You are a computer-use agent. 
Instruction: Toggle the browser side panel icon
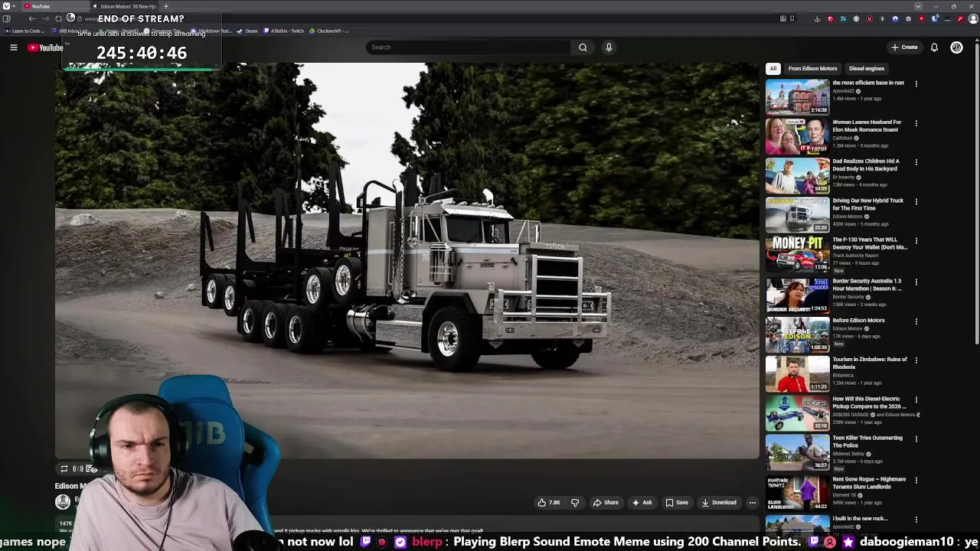(6, 18)
